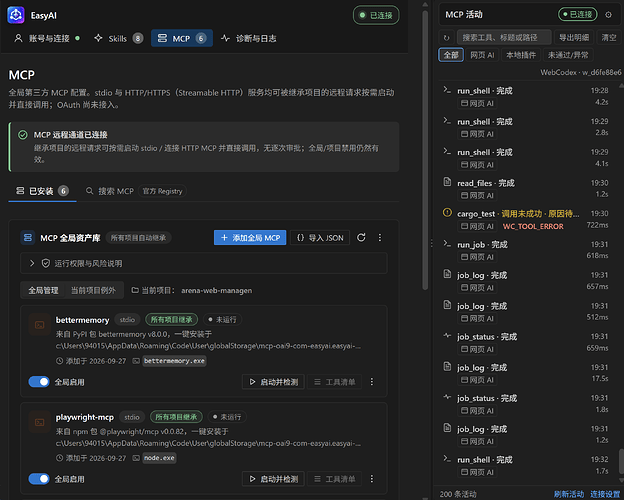
Task: Click the cargo_test warning icon
Action: (x=447, y=213)
